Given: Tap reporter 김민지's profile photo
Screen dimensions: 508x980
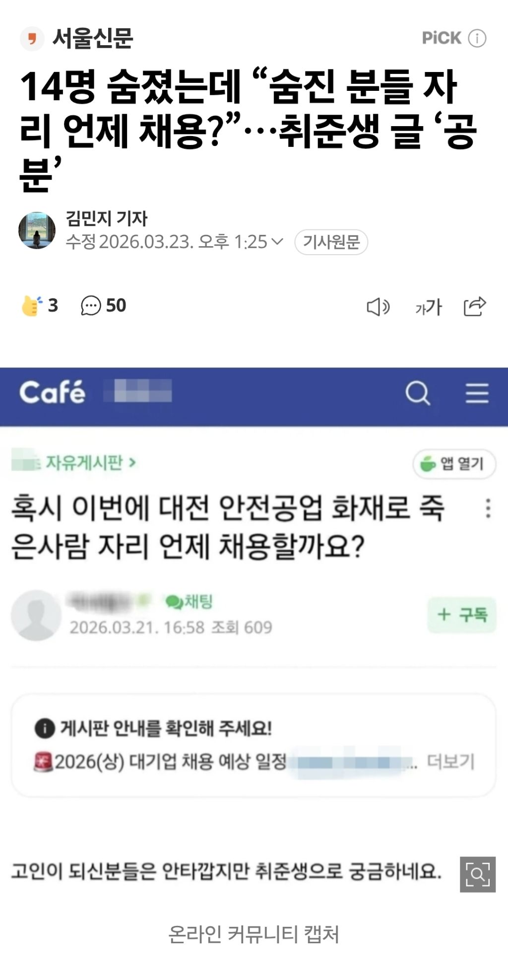Looking at the screenshot, I should [x=37, y=230].
